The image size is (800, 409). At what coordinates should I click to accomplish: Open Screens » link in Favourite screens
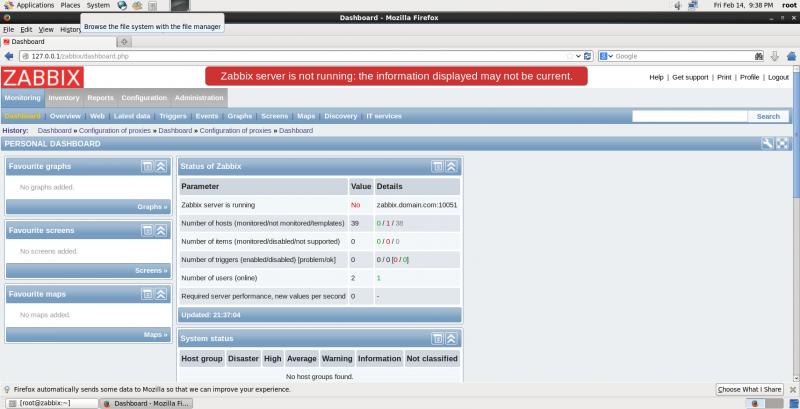pos(151,271)
